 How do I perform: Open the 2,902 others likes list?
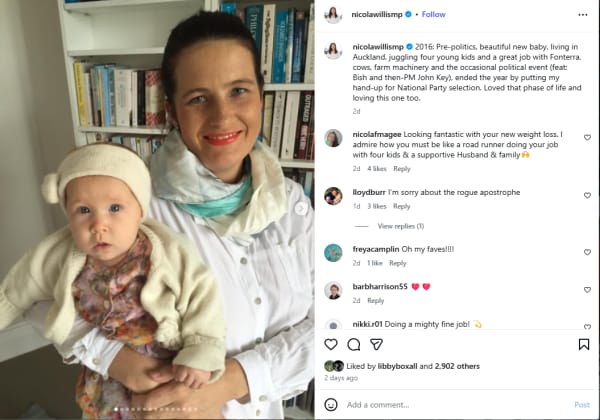[x=457, y=366]
